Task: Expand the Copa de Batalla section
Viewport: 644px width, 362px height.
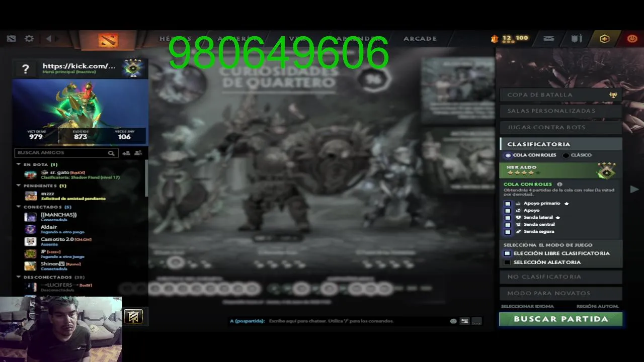Action: tap(560, 95)
